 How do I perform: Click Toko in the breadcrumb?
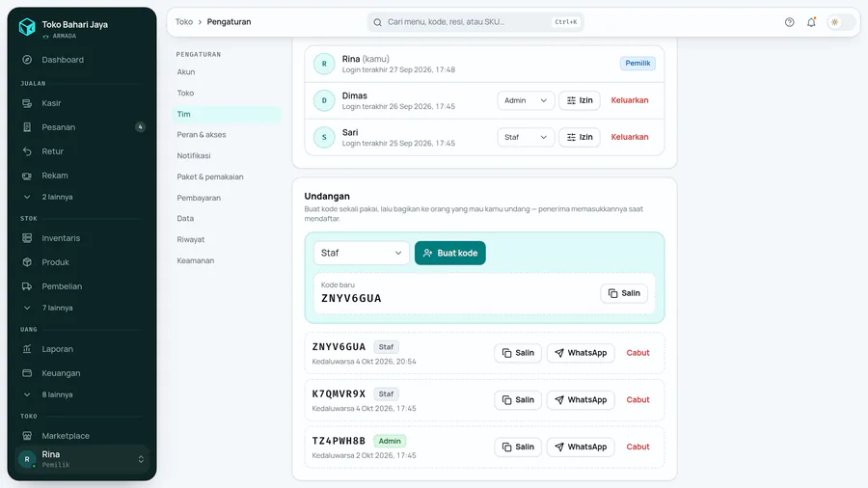(184, 22)
